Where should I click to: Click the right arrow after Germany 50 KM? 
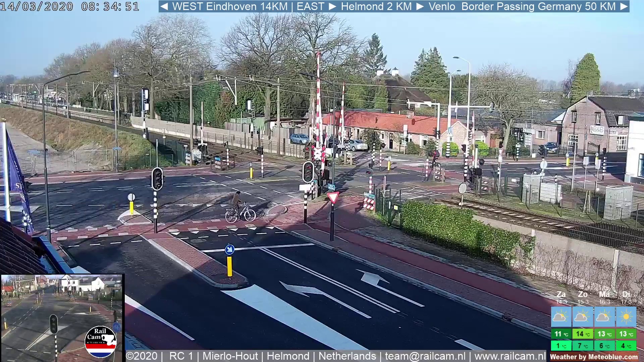click(x=624, y=6)
